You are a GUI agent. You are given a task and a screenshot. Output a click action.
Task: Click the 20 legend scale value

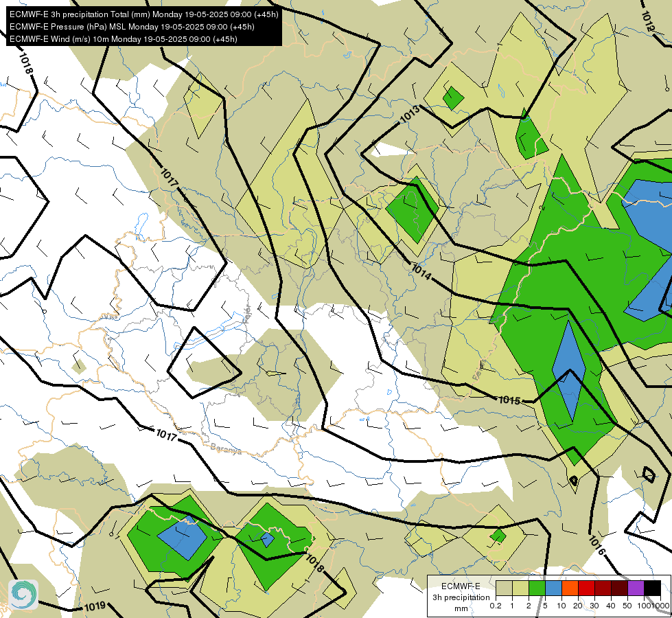[578, 606]
